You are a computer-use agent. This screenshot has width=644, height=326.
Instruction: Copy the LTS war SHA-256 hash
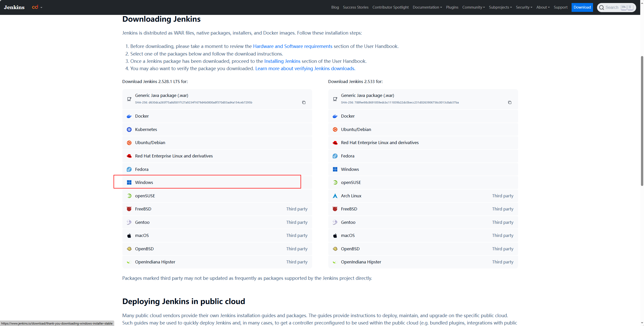304,102
